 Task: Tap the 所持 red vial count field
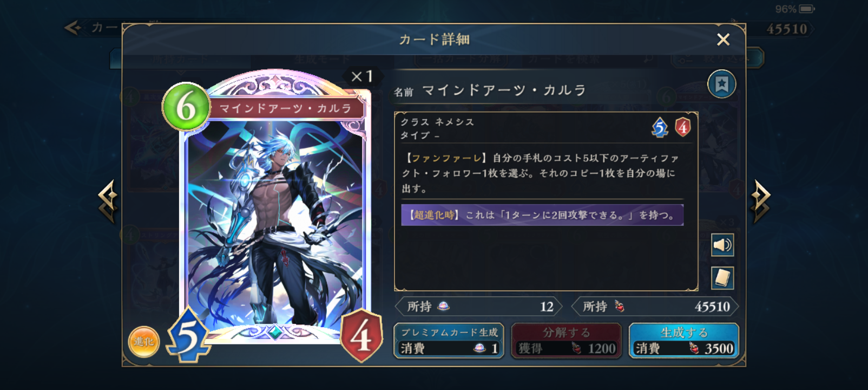tap(655, 307)
